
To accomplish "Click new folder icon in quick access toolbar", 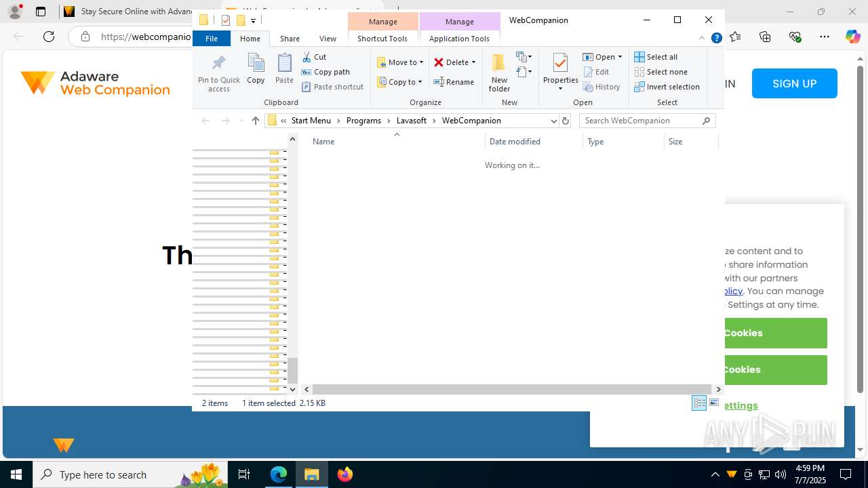I will pyautogui.click(x=240, y=20).
